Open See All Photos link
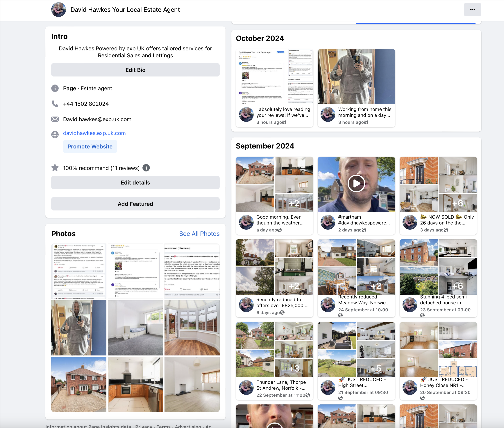The image size is (504, 428). pos(199,234)
